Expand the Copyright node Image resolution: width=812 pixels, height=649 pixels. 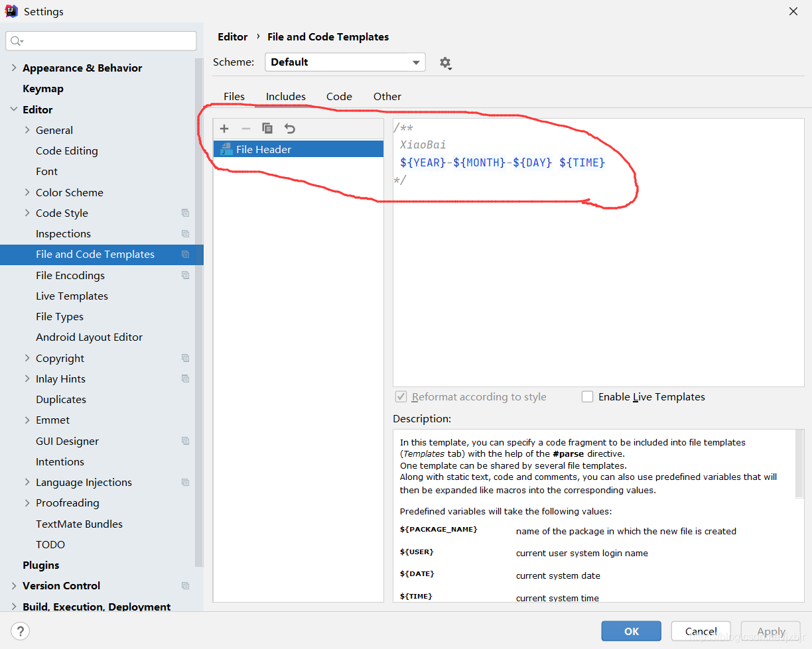[27, 358]
